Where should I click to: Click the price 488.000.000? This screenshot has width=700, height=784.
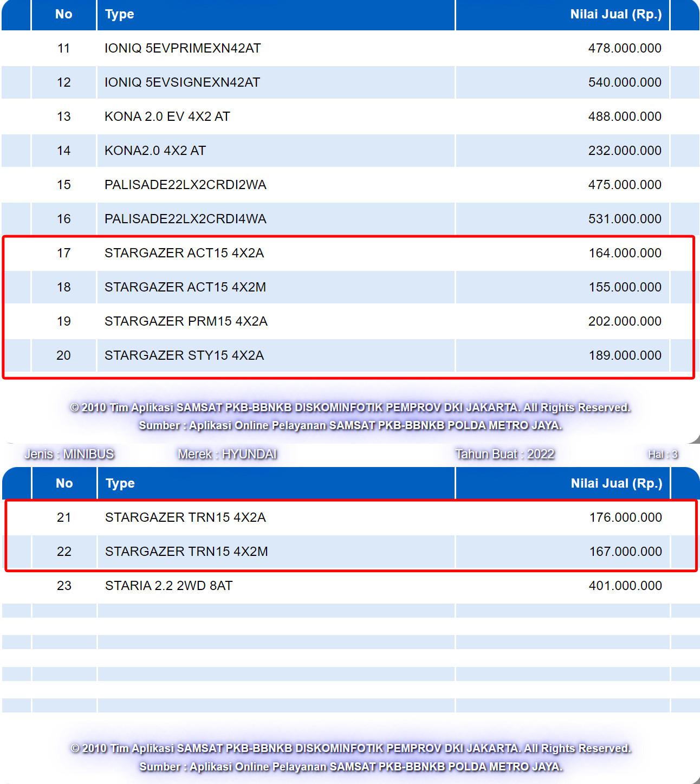point(625,116)
